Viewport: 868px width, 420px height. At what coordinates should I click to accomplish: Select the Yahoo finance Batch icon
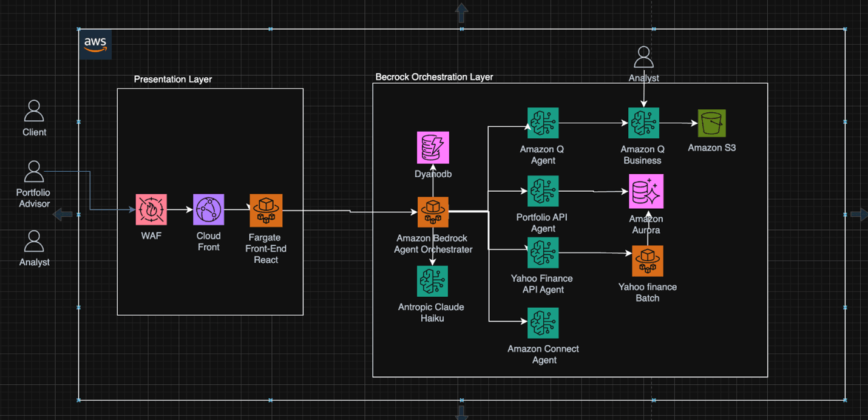[647, 261]
